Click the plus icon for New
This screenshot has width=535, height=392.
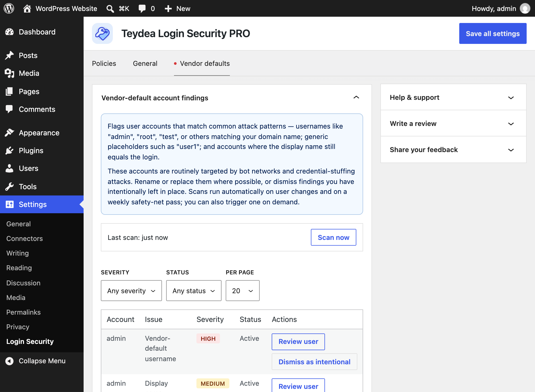click(168, 9)
